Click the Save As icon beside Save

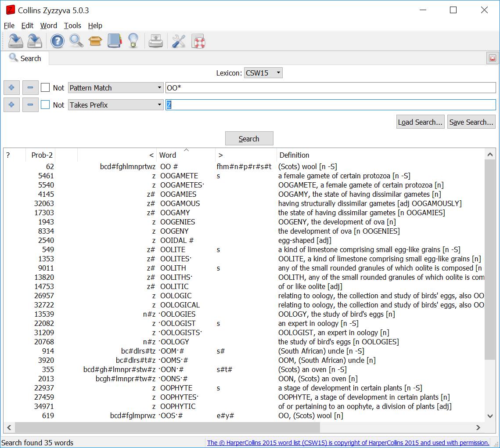pos(34,41)
